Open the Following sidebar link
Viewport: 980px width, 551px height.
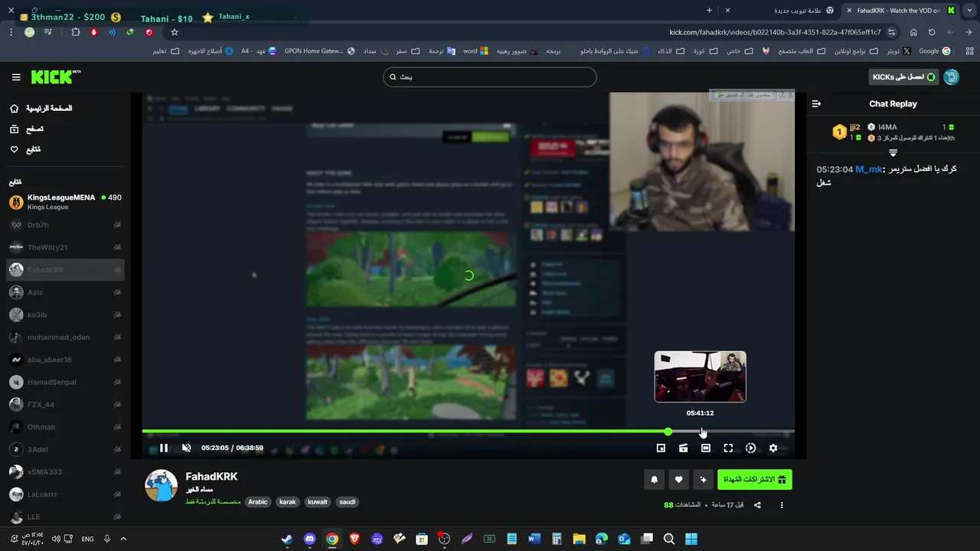25,149
